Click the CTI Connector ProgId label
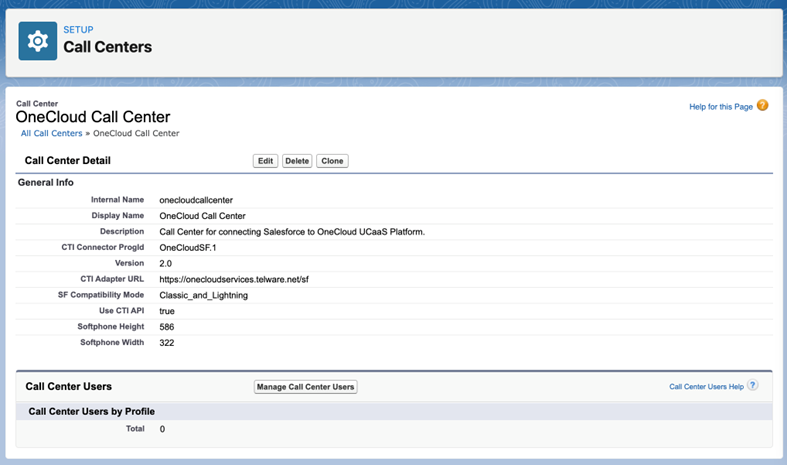Viewport: 787px width, 465px height. coord(102,247)
